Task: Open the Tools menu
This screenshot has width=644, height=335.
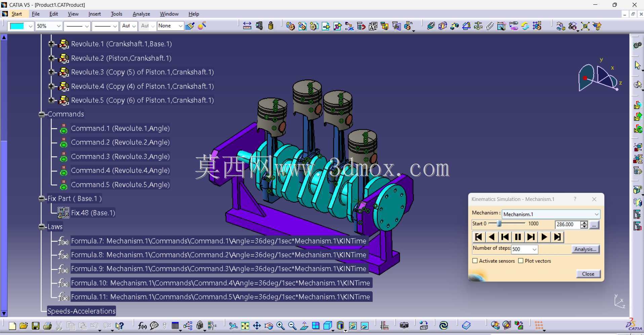Action: point(117,14)
